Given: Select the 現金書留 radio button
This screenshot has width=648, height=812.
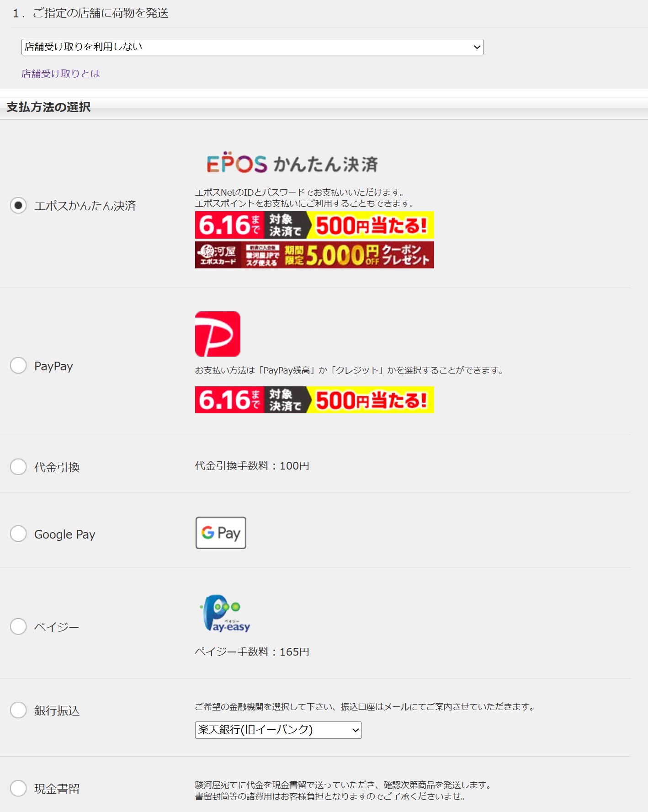Looking at the screenshot, I should (x=18, y=788).
